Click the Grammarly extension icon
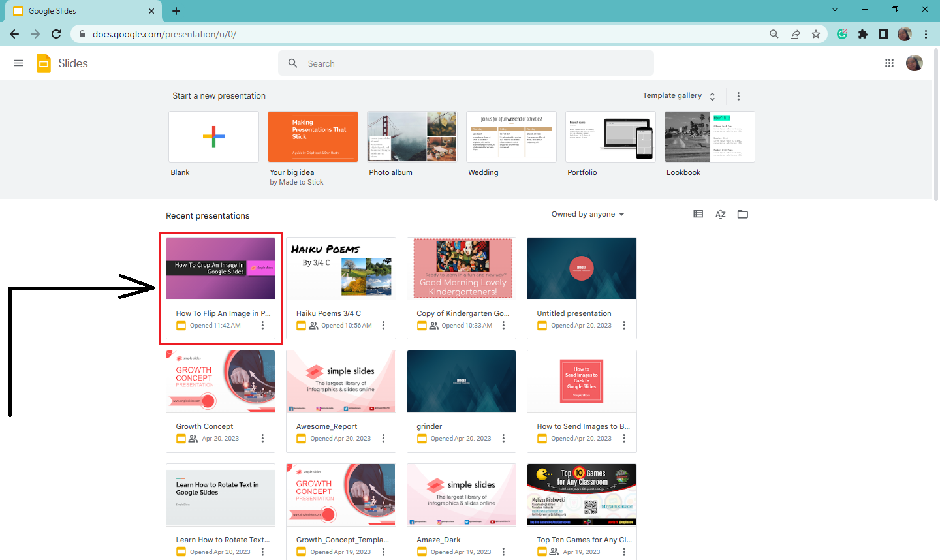Image resolution: width=940 pixels, height=560 pixels. pyautogui.click(x=842, y=33)
